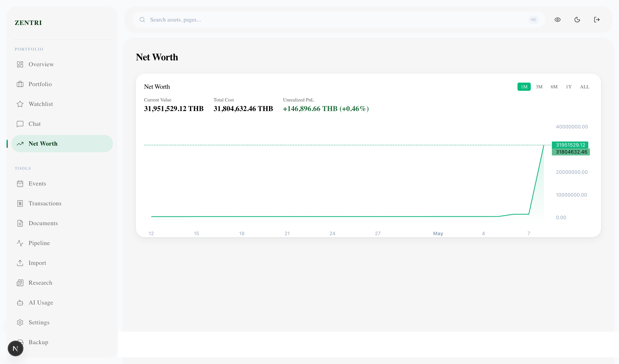
Task: Select the ALL time range
Action: [584, 87]
